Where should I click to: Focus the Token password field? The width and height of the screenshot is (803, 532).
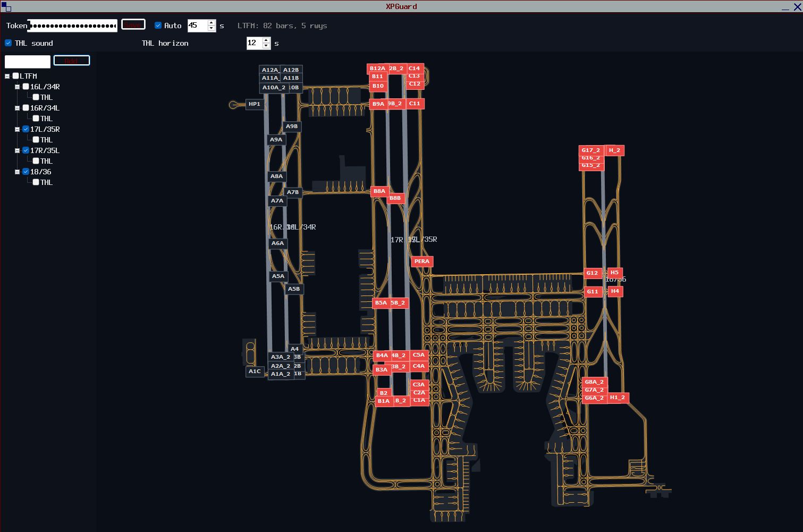(x=73, y=26)
